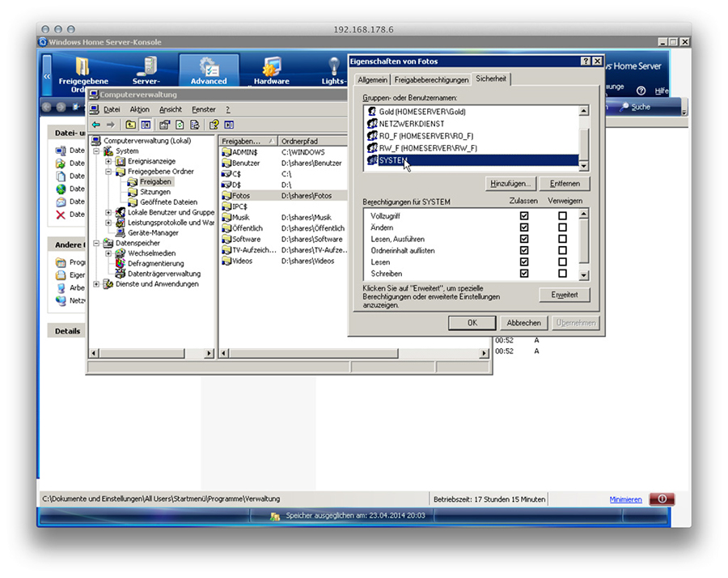Click the action pane toggle toolbar icon
The height and width of the screenshot is (578, 728).
click(229, 125)
